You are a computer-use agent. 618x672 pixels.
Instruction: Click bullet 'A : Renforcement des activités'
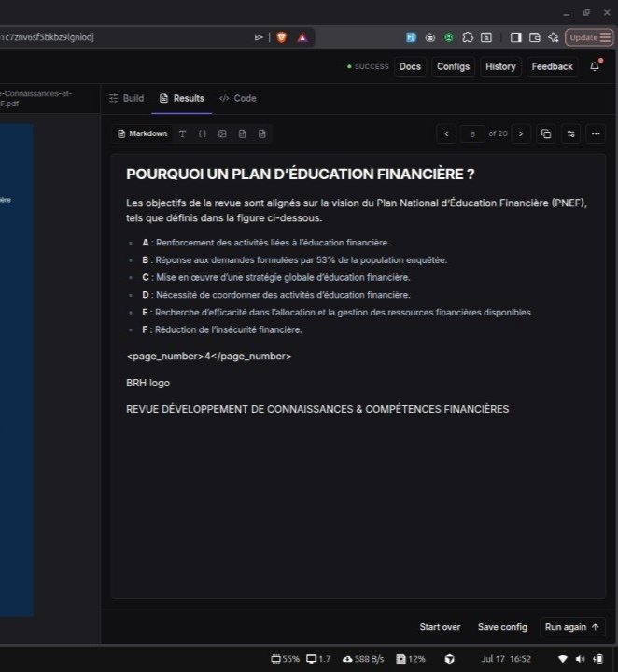coord(266,243)
